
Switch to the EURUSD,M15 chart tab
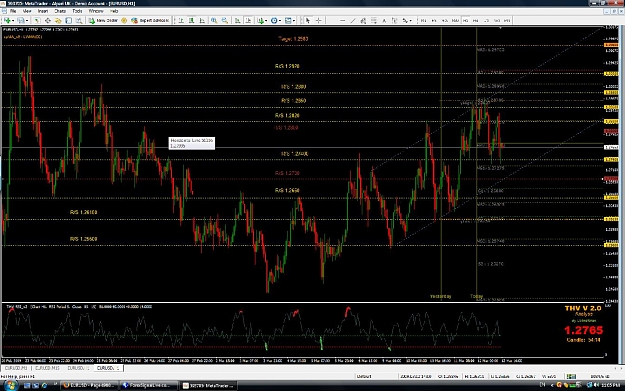[47, 368]
